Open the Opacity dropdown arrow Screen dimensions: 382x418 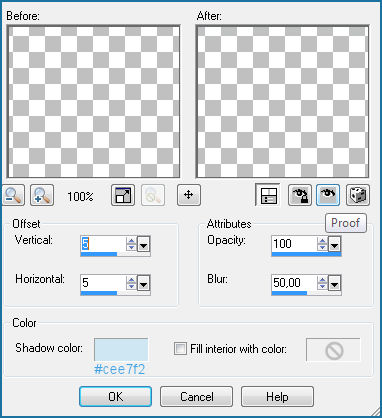click(x=335, y=245)
